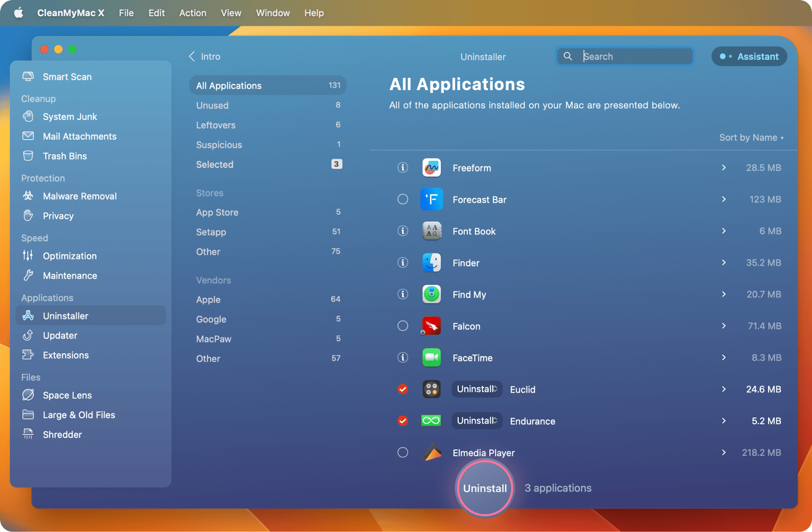Expand the Font Book row chevron
The height and width of the screenshot is (532, 812).
[724, 231]
